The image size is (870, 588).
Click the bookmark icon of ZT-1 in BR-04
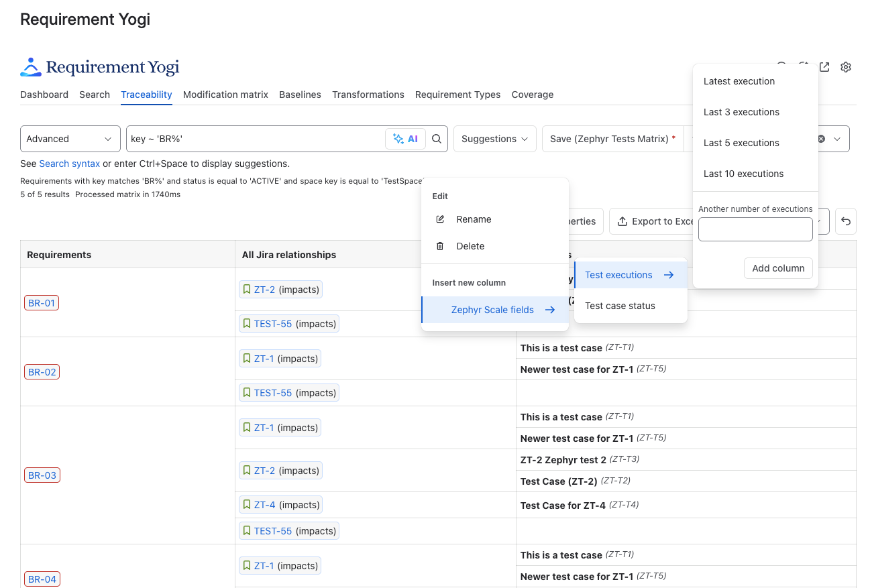click(x=247, y=566)
